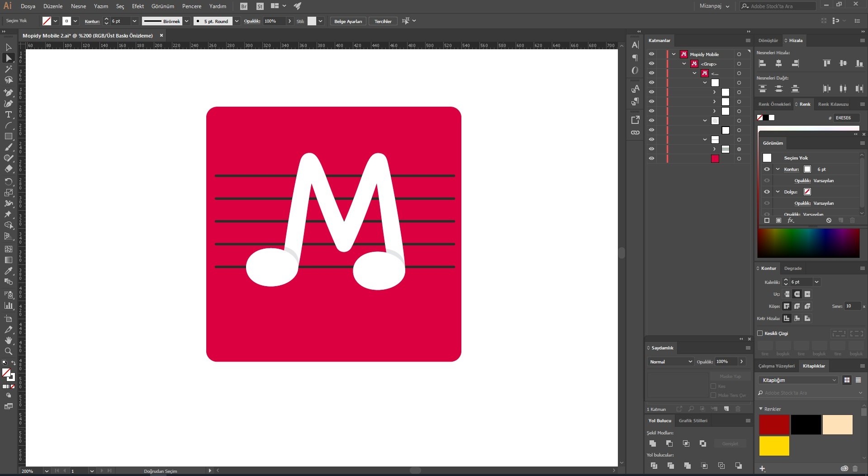Collapse the <Grup> layer row

click(684, 64)
